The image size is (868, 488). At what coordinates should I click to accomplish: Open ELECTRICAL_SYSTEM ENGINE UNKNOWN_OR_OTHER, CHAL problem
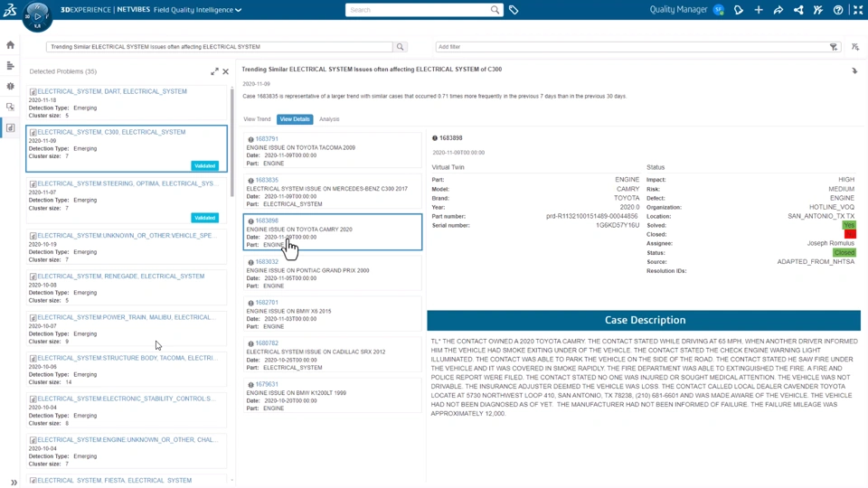coord(127,440)
